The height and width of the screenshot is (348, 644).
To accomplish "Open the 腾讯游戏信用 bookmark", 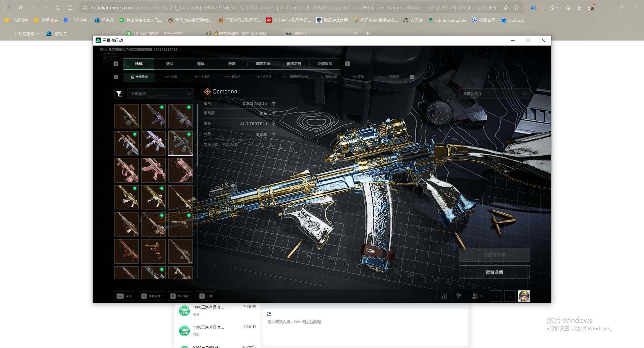I will [x=332, y=20].
